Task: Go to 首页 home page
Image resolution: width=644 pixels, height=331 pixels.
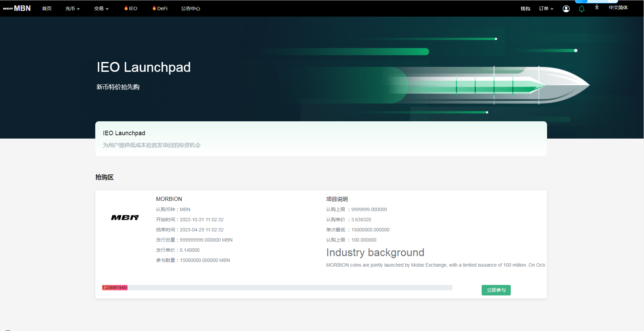Action: pyautogui.click(x=47, y=8)
